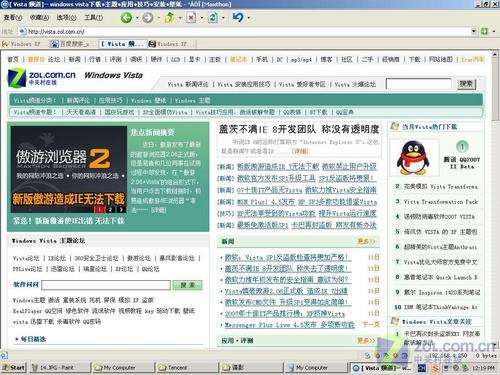The width and height of the screenshot is (500, 375).
Task: Click the green Back arrow button
Action: tap(126, 17)
